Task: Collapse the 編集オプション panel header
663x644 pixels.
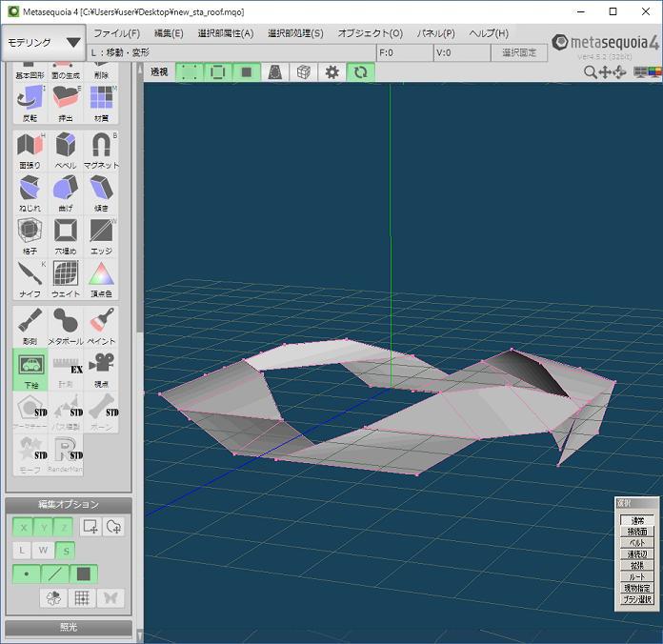Action: [69, 504]
